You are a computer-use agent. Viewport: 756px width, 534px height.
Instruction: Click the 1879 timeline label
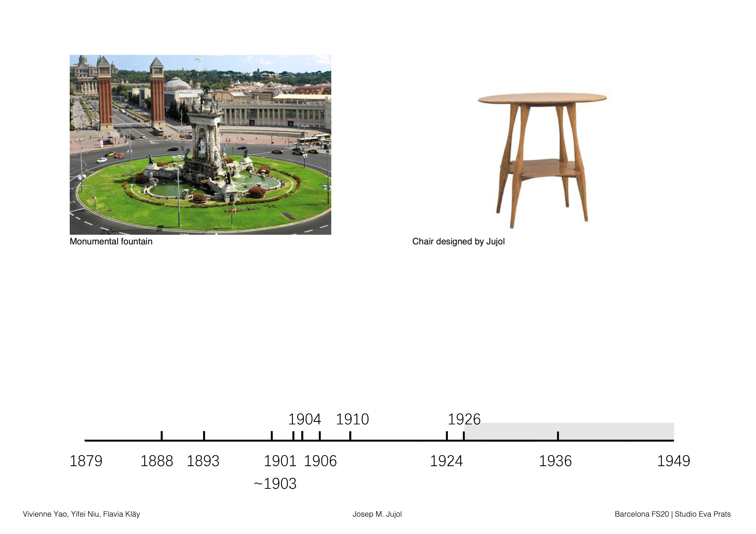tap(86, 461)
